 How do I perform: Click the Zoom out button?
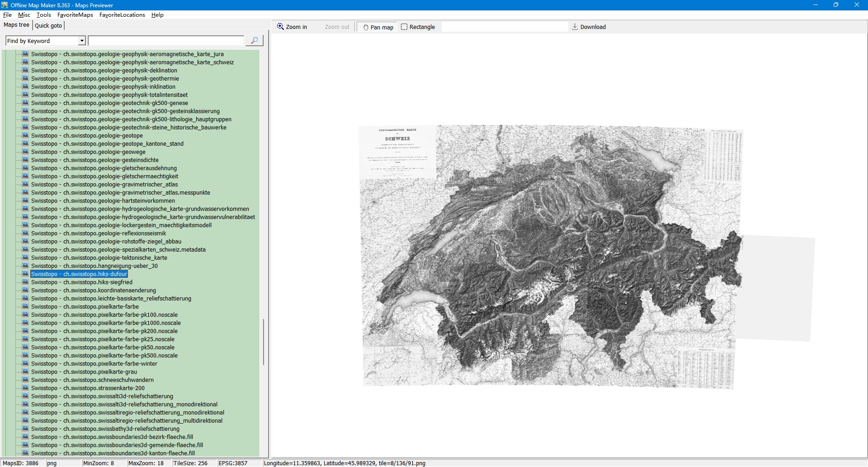(x=337, y=27)
